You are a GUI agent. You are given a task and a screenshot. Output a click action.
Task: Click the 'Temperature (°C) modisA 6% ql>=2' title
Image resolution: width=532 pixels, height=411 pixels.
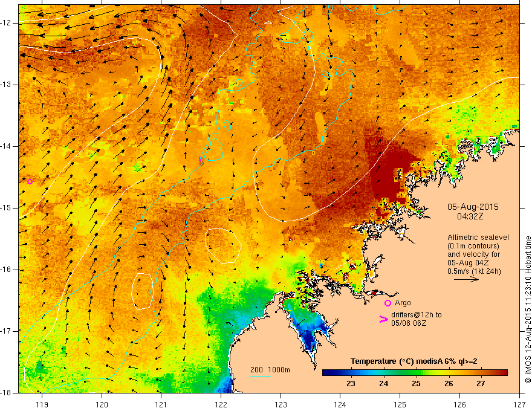coord(414,361)
